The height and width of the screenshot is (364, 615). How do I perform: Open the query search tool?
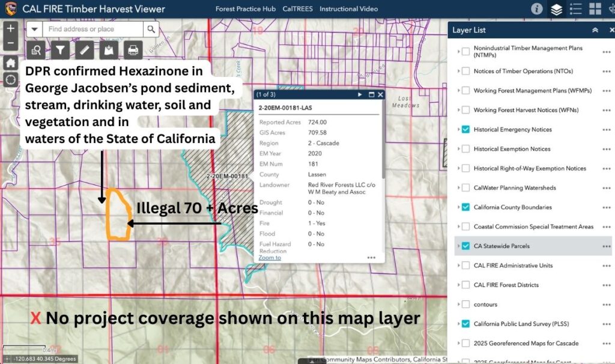[x=36, y=50]
